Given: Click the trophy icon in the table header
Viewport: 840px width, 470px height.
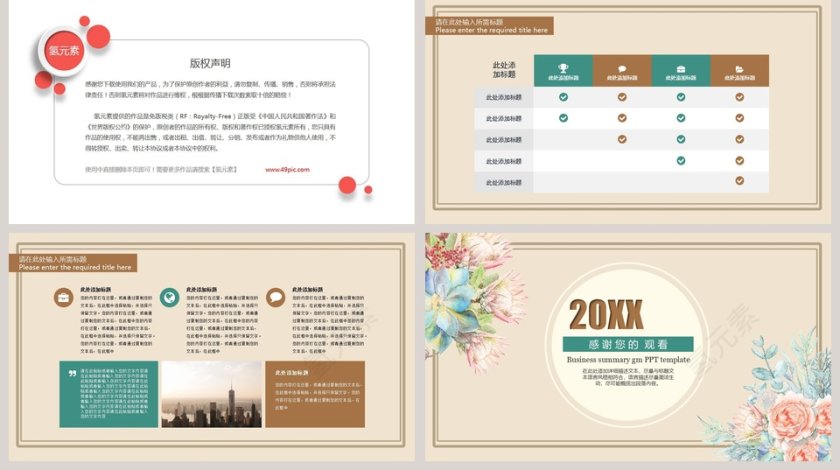Looking at the screenshot, I should tap(563, 68).
